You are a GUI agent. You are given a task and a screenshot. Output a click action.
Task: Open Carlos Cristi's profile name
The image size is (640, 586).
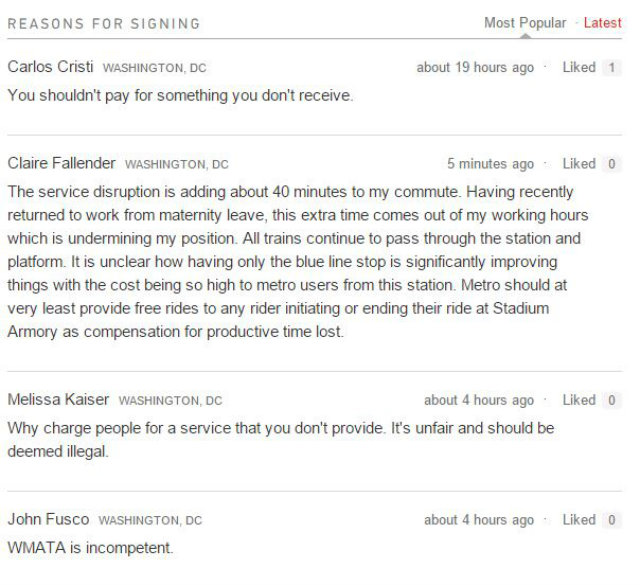tap(50, 67)
